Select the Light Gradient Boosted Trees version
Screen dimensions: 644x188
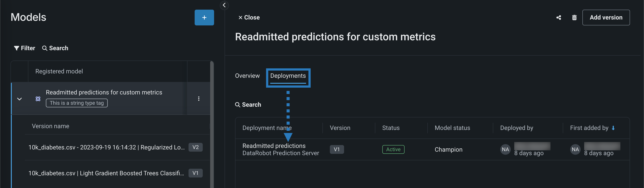tap(106, 173)
